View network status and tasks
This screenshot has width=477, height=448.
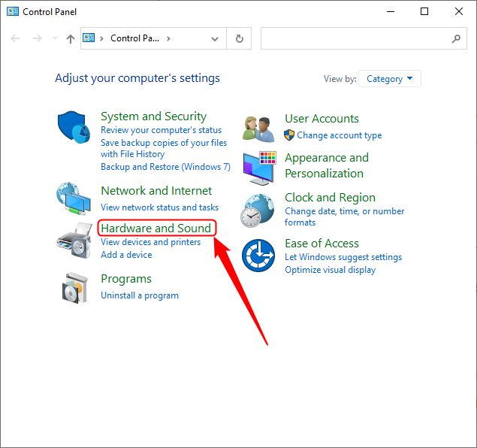[160, 207]
